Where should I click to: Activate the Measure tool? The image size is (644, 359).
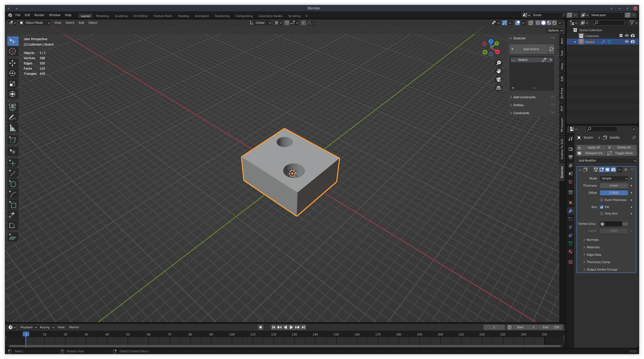point(12,128)
